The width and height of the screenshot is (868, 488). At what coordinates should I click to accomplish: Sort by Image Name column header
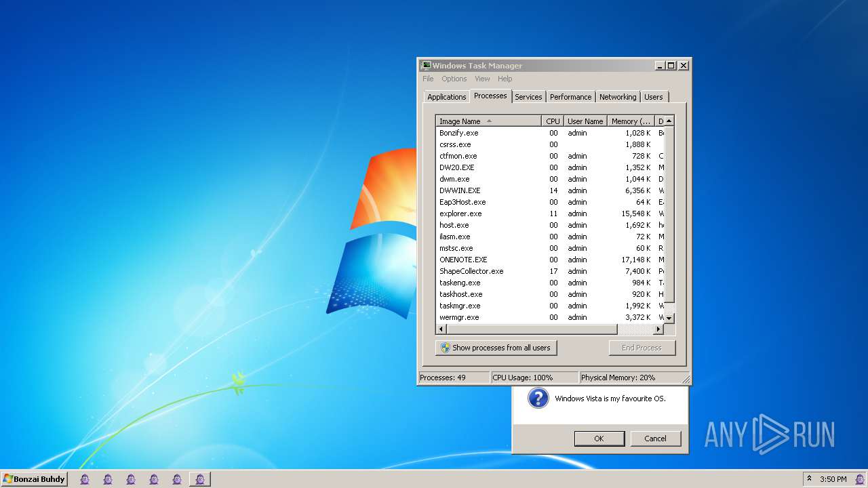point(488,121)
